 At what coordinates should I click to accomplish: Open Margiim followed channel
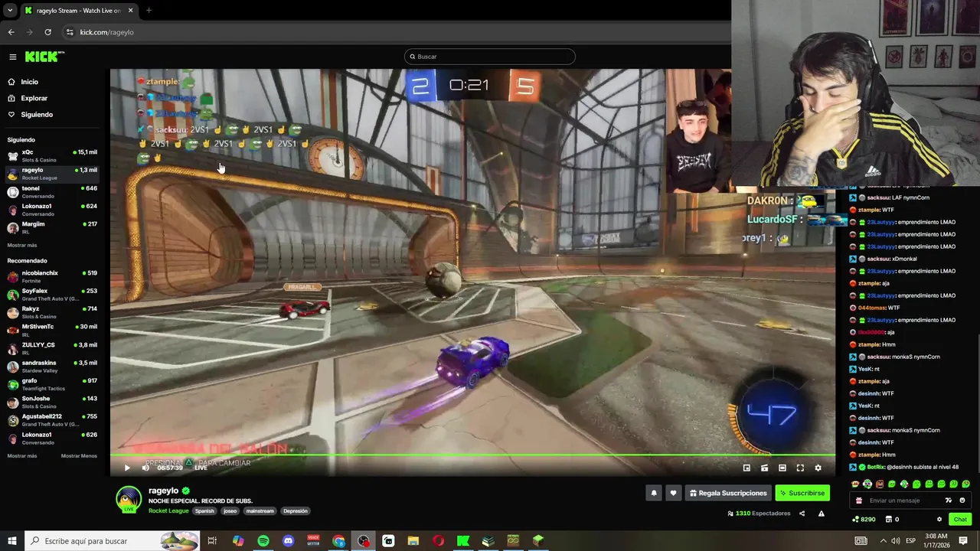click(52, 227)
